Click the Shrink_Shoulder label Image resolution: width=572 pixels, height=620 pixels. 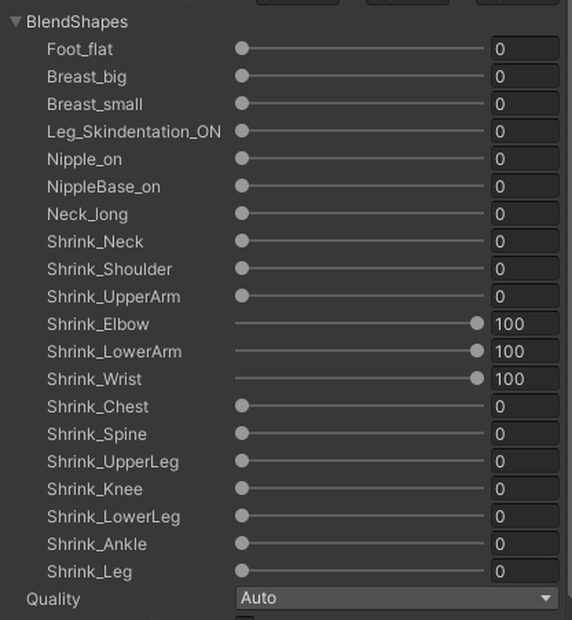tap(109, 269)
